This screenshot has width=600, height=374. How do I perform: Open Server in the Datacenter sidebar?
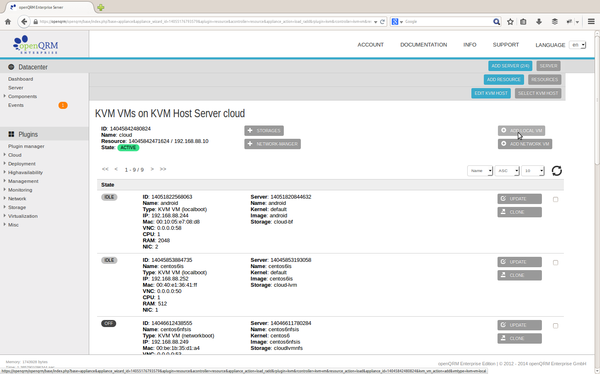(16, 88)
